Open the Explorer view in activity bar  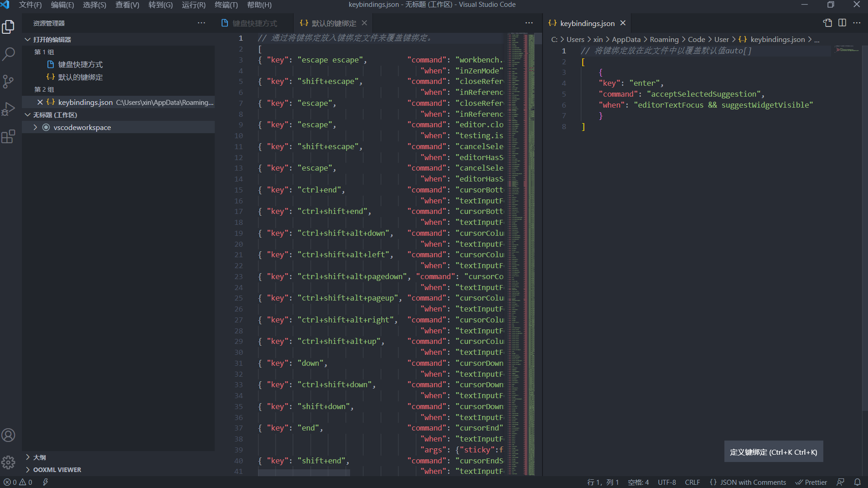(x=9, y=26)
